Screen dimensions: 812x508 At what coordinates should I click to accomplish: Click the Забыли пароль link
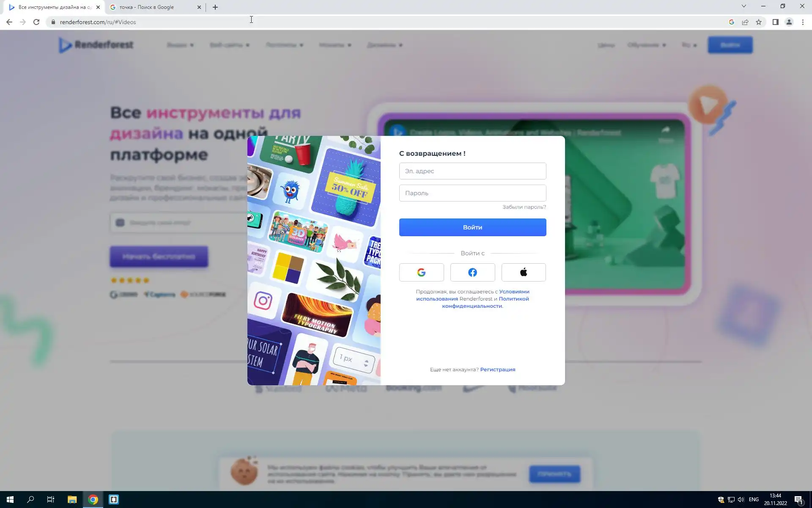coord(524,207)
